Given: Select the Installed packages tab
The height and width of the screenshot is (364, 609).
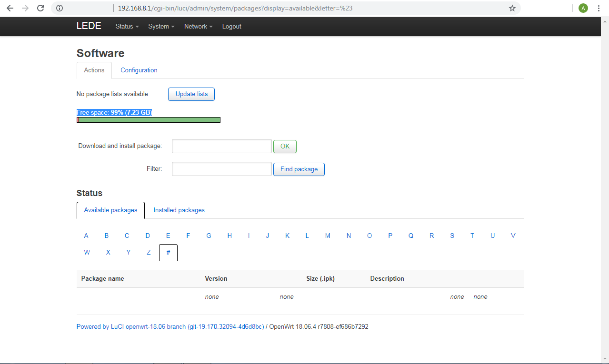Looking at the screenshot, I should pyautogui.click(x=179, y=210).
